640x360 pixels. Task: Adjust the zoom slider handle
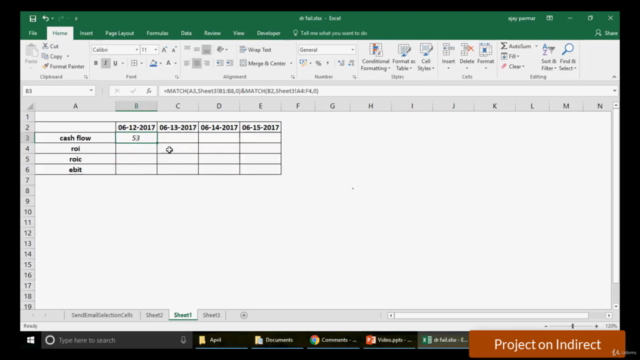point(573,326)
